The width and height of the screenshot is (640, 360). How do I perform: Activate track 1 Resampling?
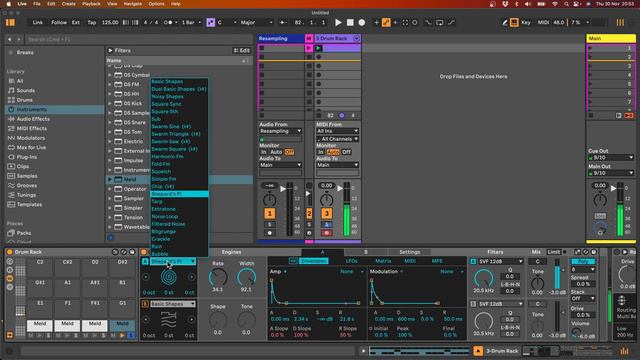tap(269, 213)
